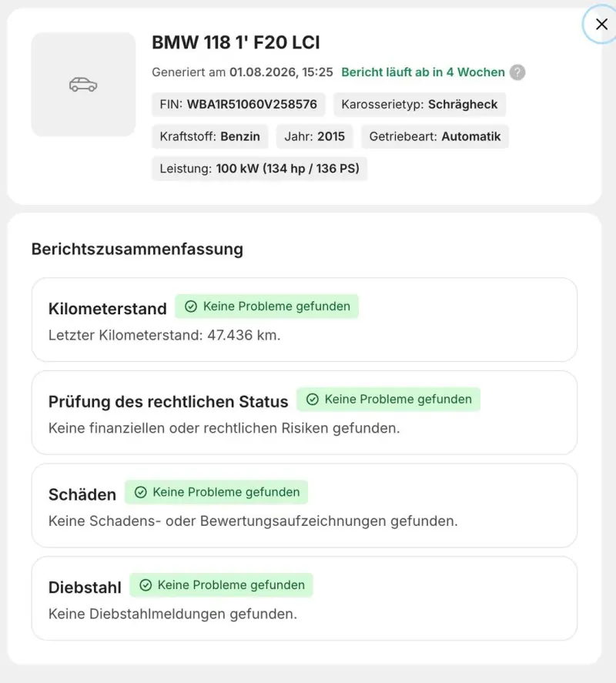This screenshot has height=683, width=616.
Task: Select the Karosserietyp Schrägheck chip
Action: (x=420, y=105)
